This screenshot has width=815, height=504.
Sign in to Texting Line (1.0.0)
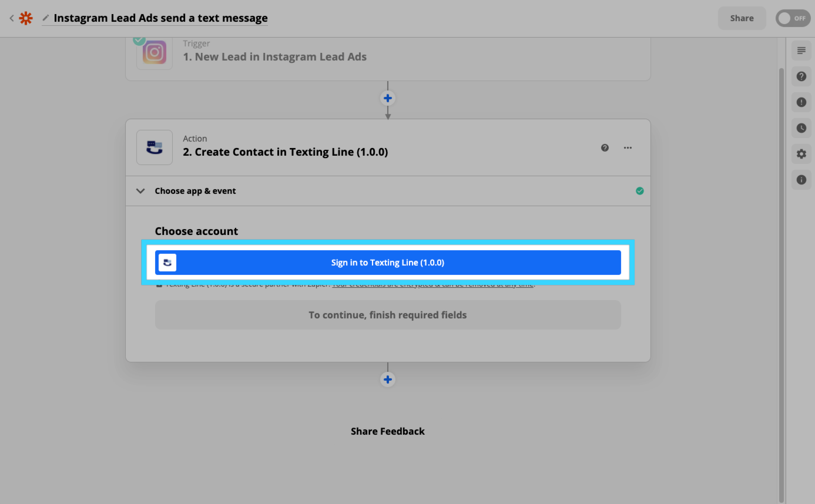(388, 263)
